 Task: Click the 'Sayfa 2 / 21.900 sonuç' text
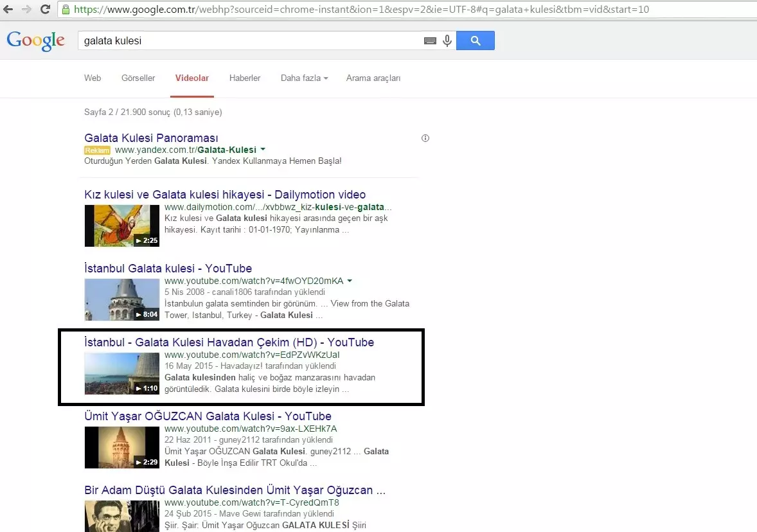coord(153,112)
